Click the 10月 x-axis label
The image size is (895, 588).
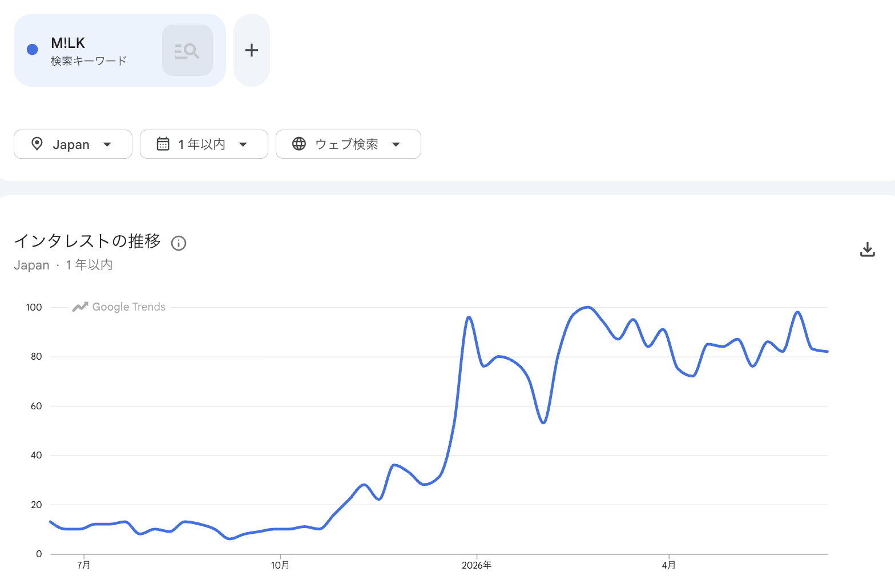click(280, 565)
